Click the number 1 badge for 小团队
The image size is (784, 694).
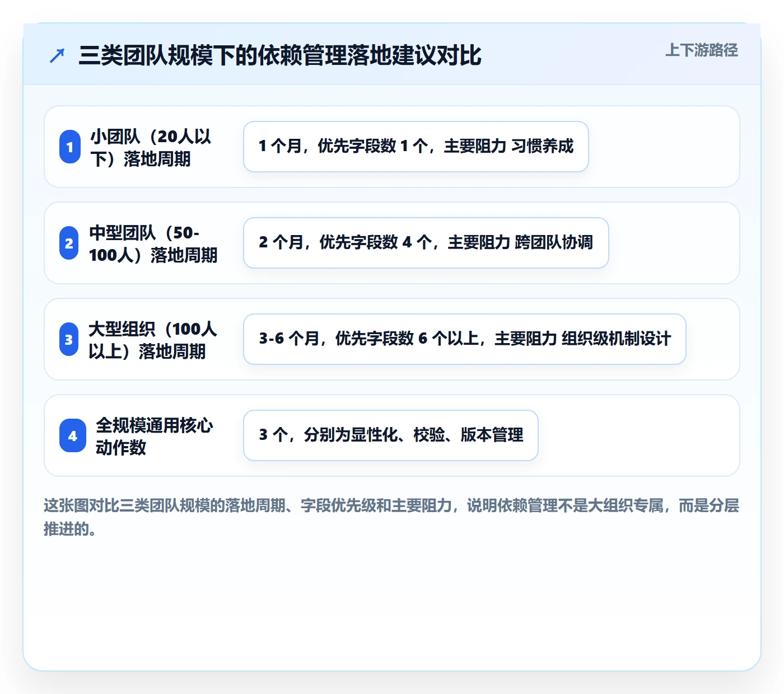pos(70,147)
